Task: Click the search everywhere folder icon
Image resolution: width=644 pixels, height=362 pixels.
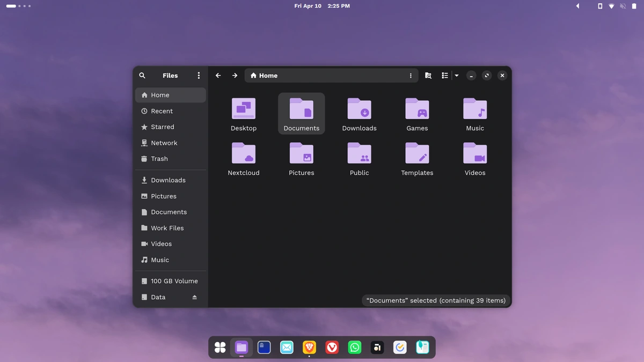Action: pyautogui.click(x=428, y=76)
